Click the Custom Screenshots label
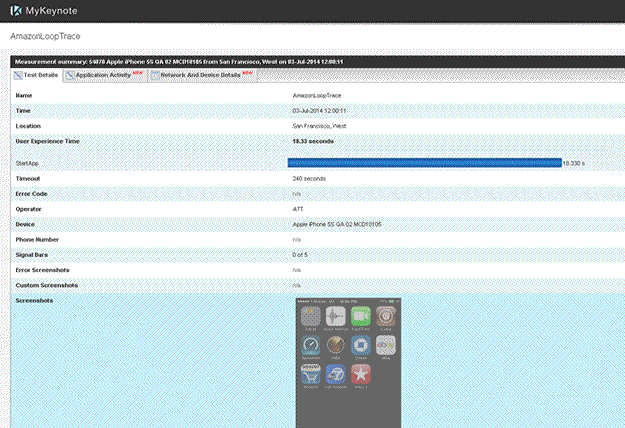 tap(47, 285)
